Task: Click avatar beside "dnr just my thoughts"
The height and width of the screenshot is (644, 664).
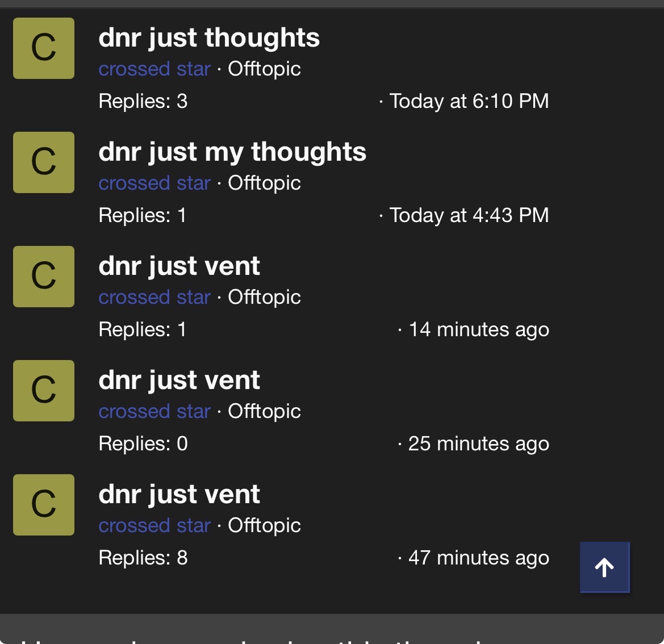Action: tap(44, 162)
